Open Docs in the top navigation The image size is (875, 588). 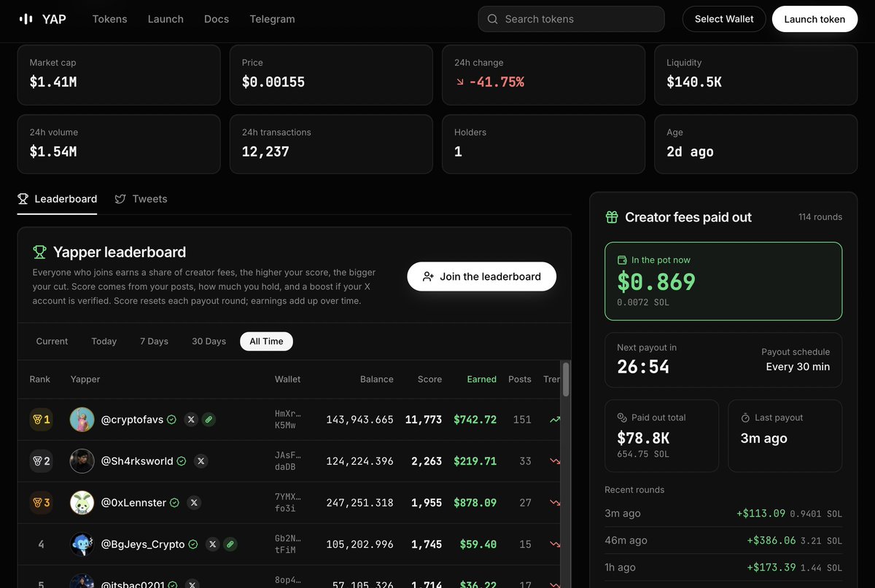(x=217, y=19)
